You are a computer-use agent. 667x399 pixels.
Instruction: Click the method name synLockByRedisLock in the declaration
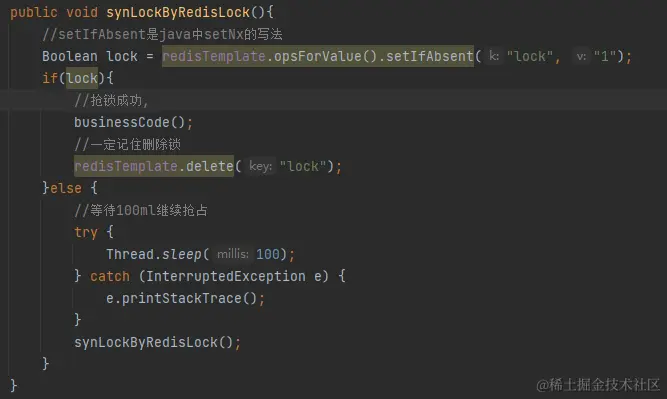coord(178,12)
